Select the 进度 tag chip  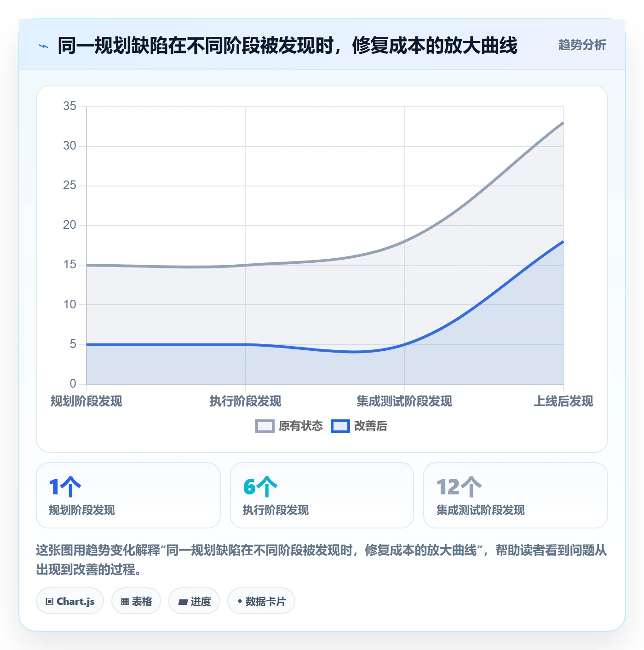(194, 601)
